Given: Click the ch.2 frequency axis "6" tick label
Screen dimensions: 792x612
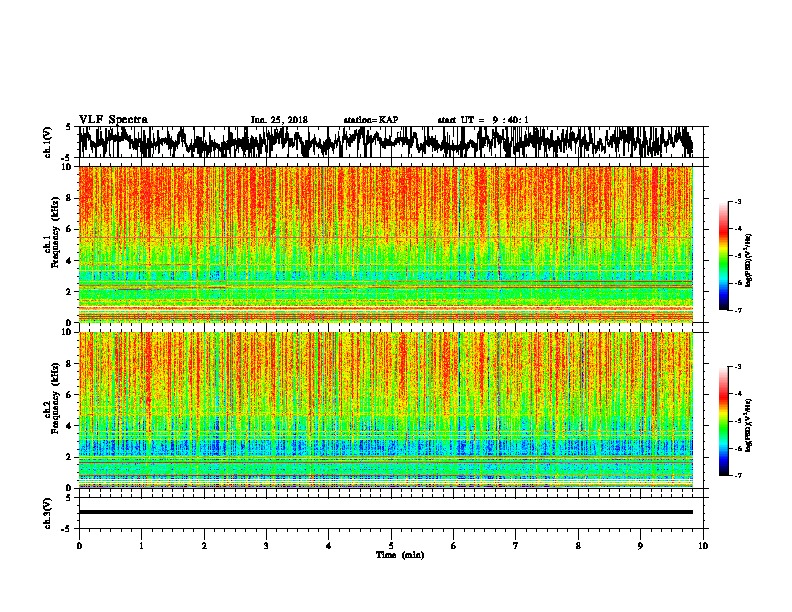Looking at the screenshot, I should pyautogui.click(x=70, y=395).
